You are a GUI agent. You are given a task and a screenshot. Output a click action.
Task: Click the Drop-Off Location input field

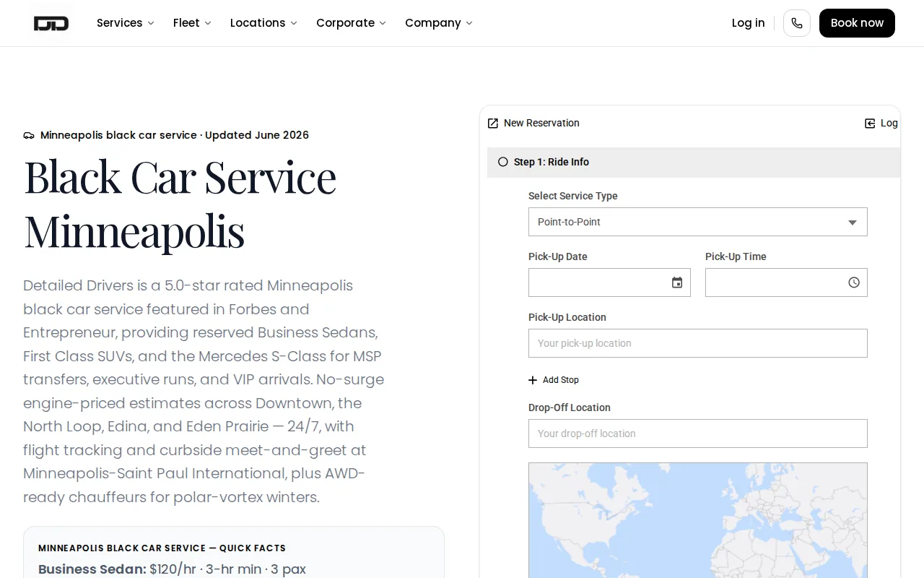click(x=698, y=433)
